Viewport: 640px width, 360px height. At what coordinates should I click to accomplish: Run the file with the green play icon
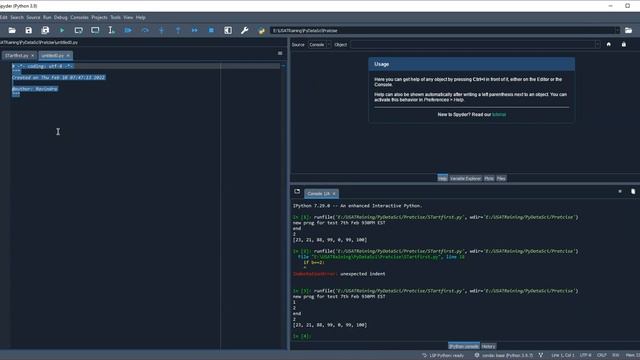point(62,30)
